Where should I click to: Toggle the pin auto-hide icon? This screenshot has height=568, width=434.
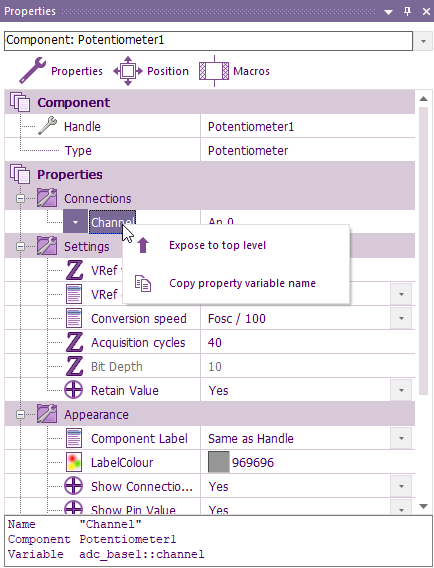pyautogui.click(x=408, y=12)
